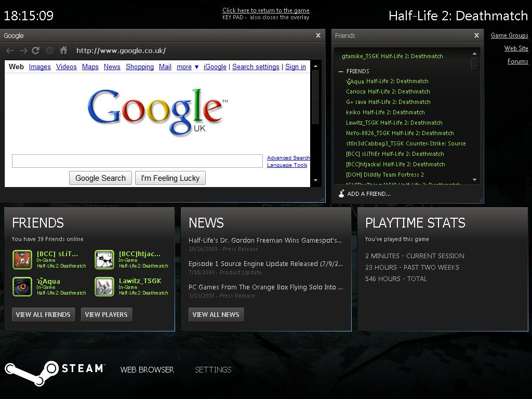Click 'Click here to return to the game'
The image size is (532, 399).
(x=265, y=10)
